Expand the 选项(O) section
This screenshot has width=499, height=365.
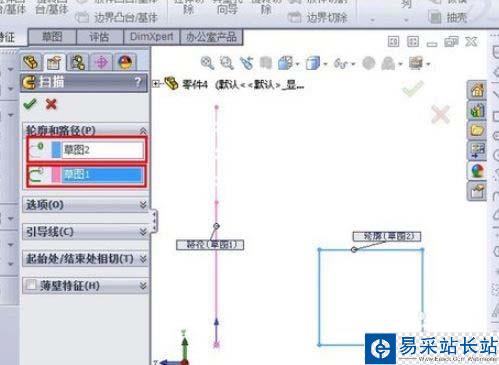coord(143,204)
